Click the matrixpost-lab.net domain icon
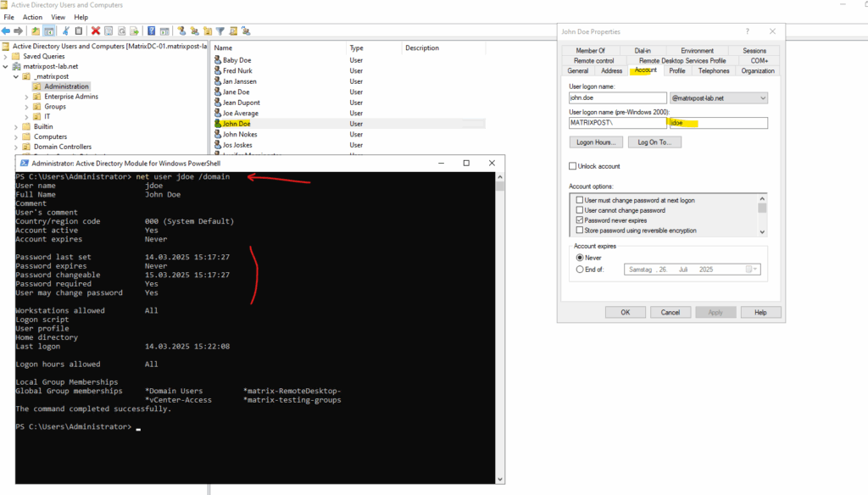 pyautogui.click(x=17, y=66)
